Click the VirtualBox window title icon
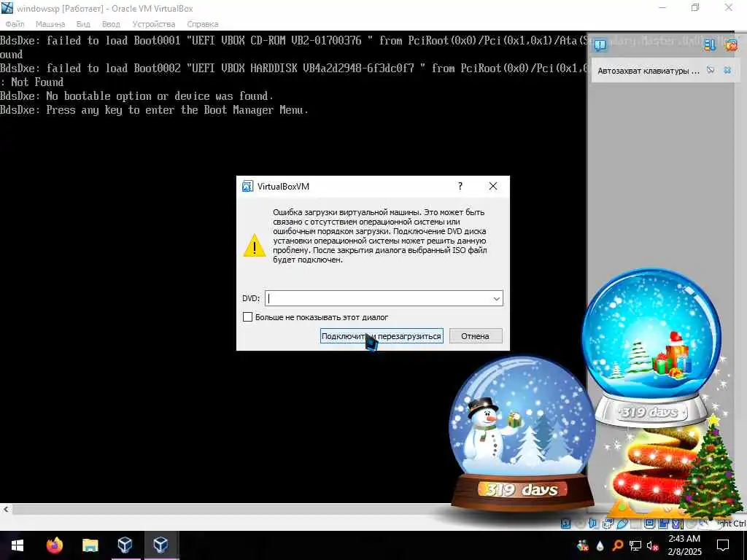Viewport: 747px width, 560px height. (x=7, y=8)
